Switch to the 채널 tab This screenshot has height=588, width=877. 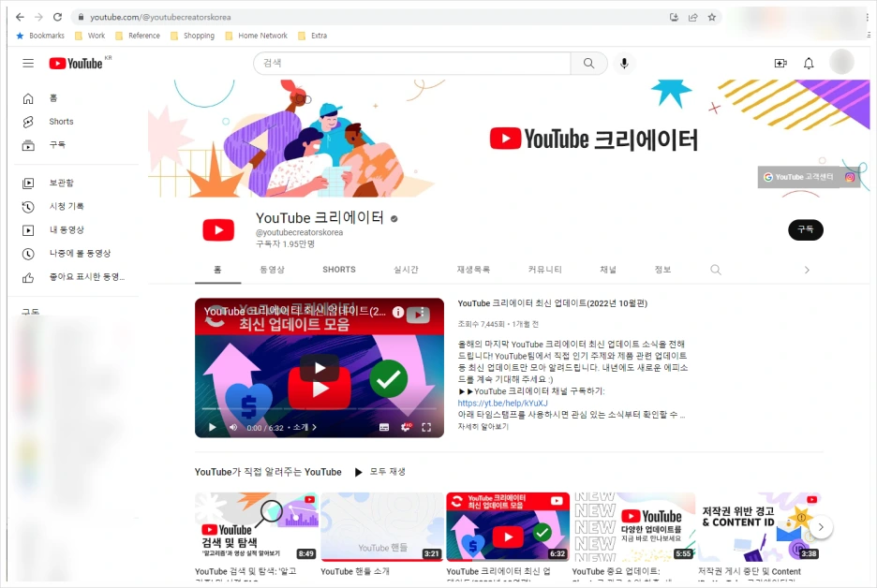pos(608,270)
